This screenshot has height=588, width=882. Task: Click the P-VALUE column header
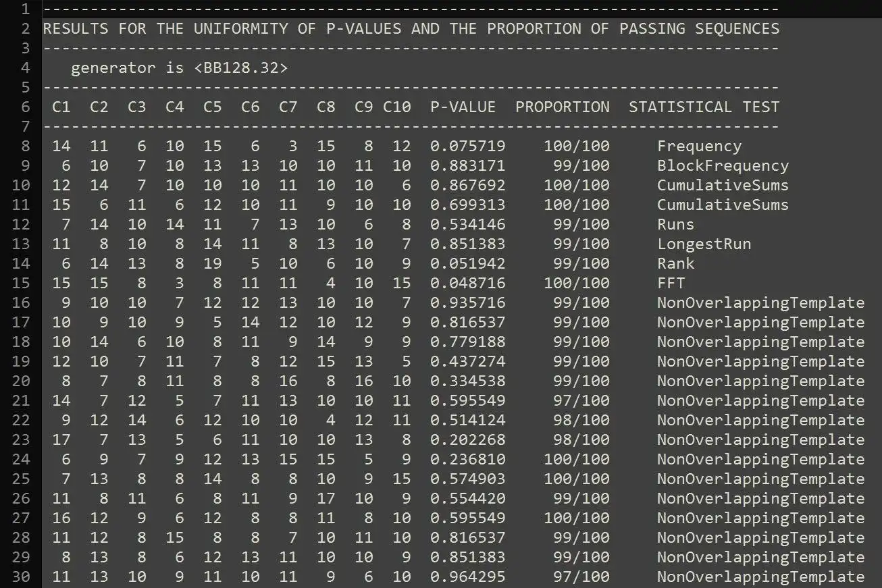[463, 107]
